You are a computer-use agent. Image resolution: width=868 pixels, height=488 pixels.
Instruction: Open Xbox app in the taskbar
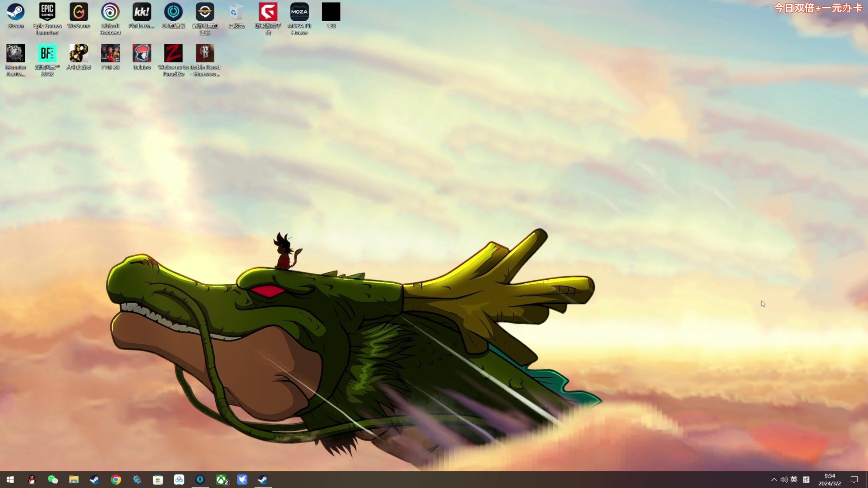221,480
